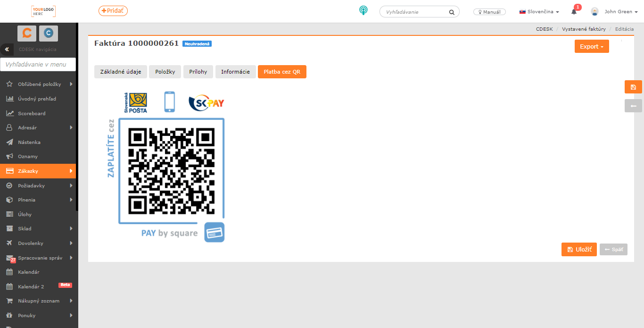Viewport: 644px width, 328px height.
Task: Click the Sklad archive icon
Action: (x=9, y=228)
